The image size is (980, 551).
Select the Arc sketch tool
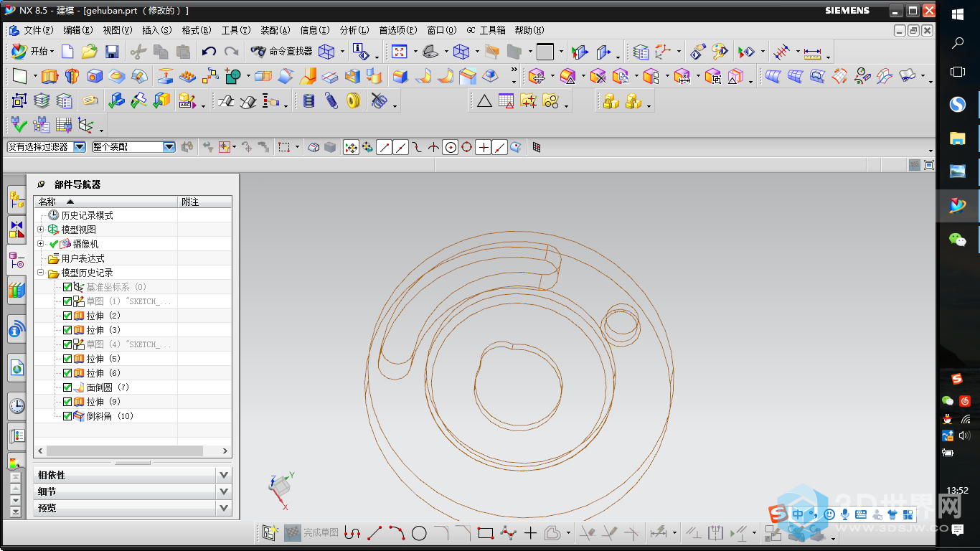pos(397,533)
